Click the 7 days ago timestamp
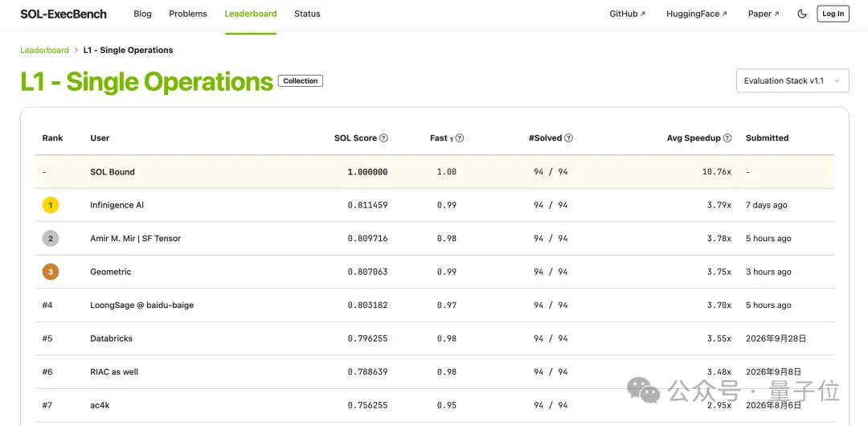The image size is (868, 426). (x=766, y=205)
